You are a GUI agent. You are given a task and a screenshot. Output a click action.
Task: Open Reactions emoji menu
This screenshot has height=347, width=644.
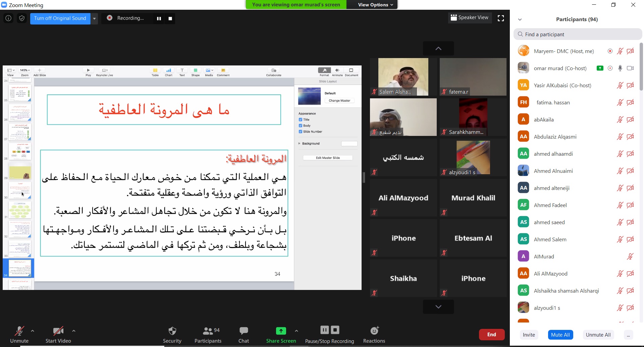pyautogui.click(x=374, y=331)
